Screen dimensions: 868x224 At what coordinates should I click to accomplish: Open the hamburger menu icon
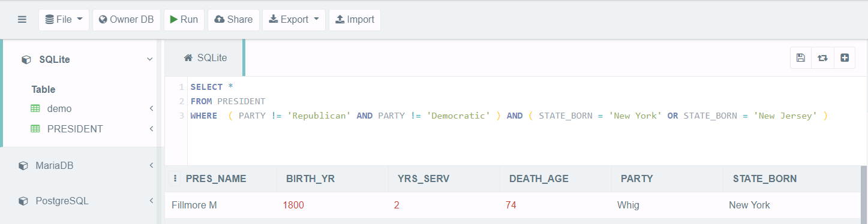click(22, 20)
